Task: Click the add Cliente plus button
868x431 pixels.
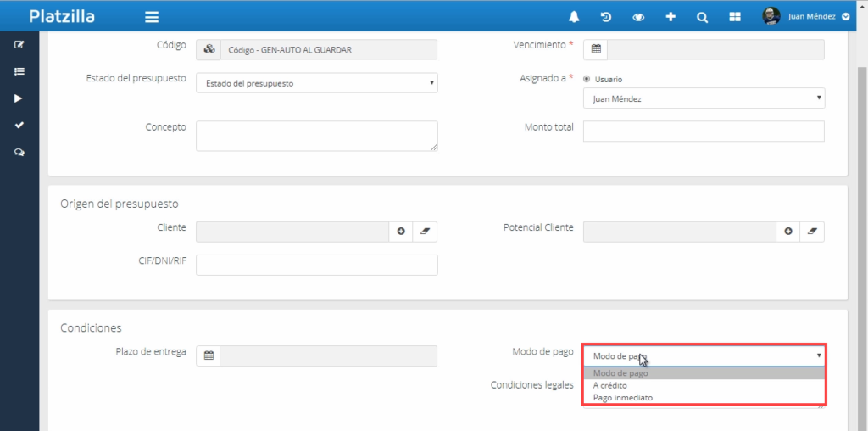Action: (x=401, y=232)
